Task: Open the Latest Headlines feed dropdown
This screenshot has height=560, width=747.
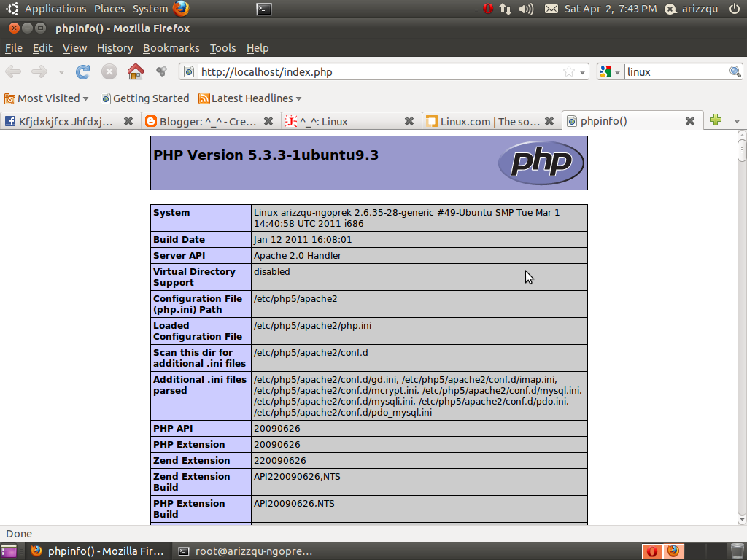Action: tap(250, 98)
